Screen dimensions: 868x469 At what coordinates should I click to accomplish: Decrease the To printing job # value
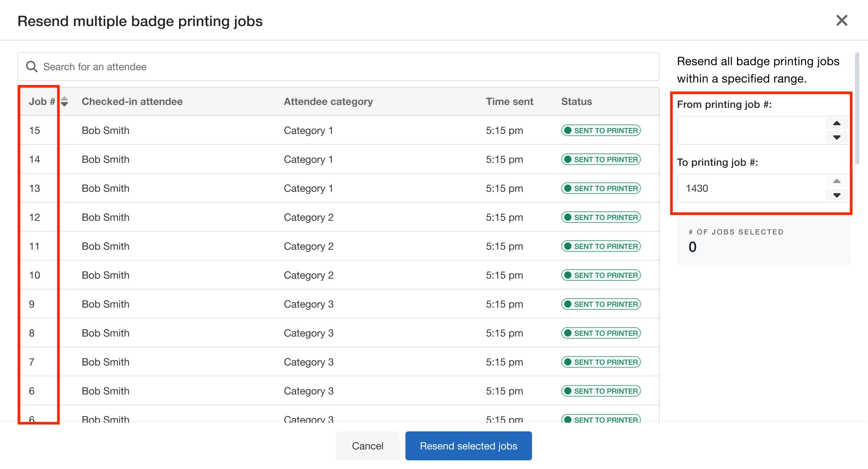tap(837, 195)
